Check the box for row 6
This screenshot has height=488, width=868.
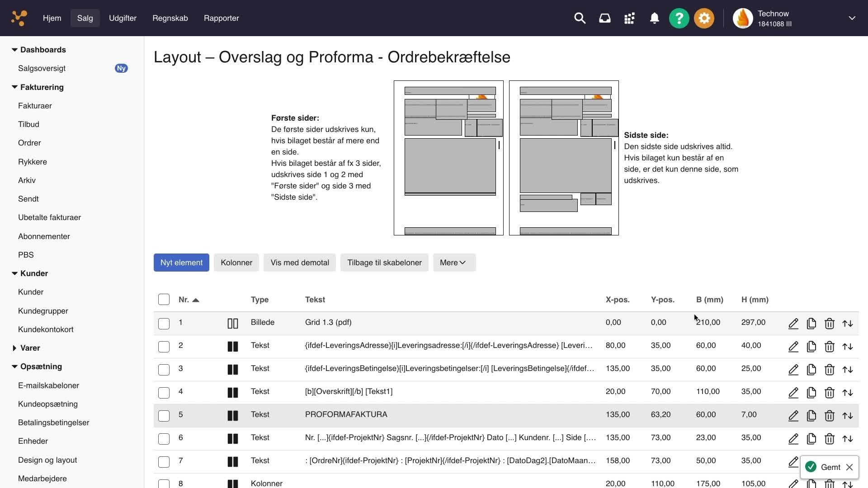click(164, 439)
